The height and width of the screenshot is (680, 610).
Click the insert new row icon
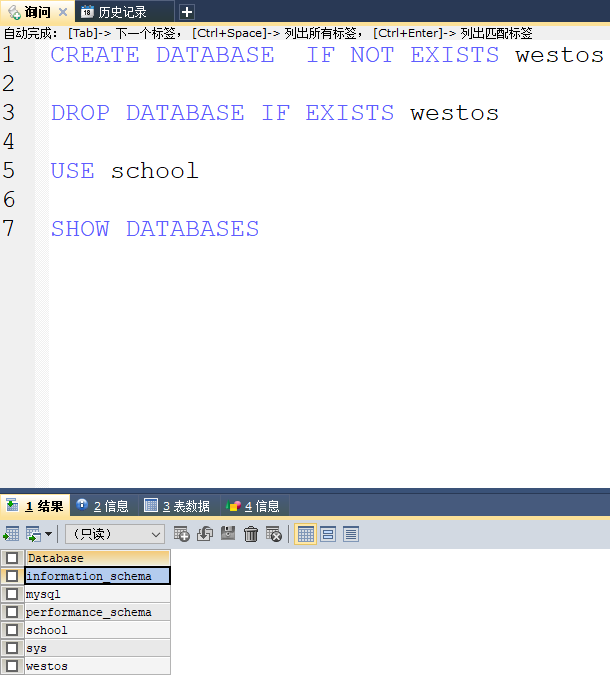[x=182, y=534]
